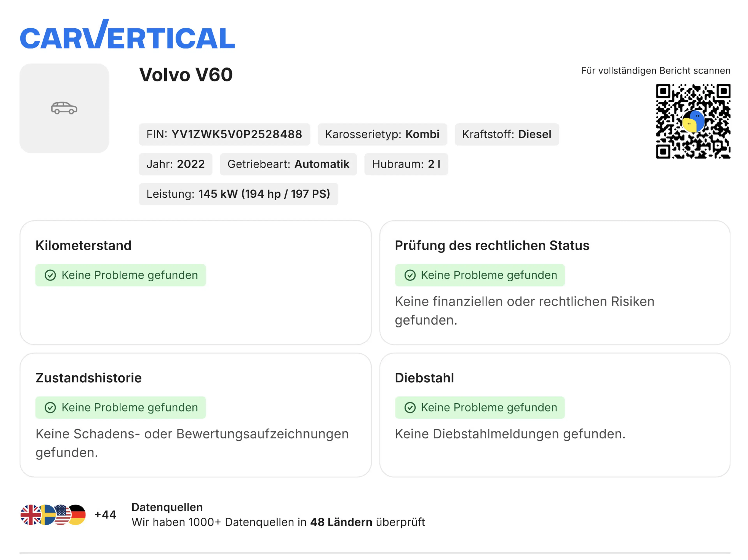Click the Karosserietyp Kombi chip
The height and width of the screenshot is (560, 748).
click(x=382, y=134)
